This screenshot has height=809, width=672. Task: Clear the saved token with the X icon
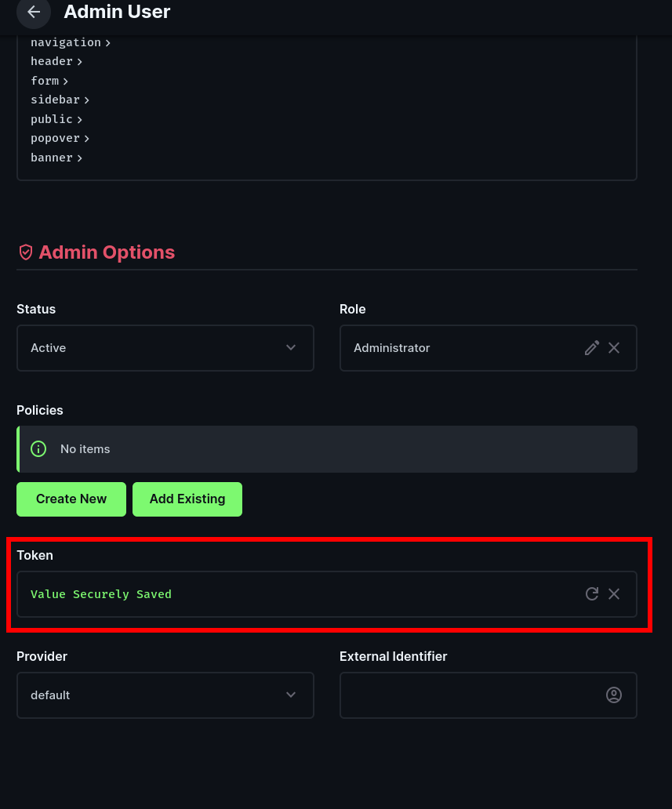tap(614, 593)
